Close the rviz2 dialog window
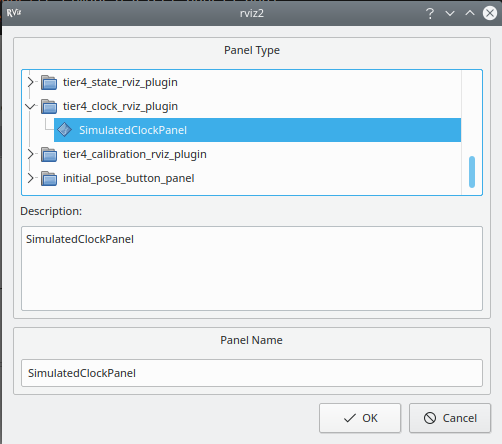This screenshot has height=444, width=502. (490, 13)
